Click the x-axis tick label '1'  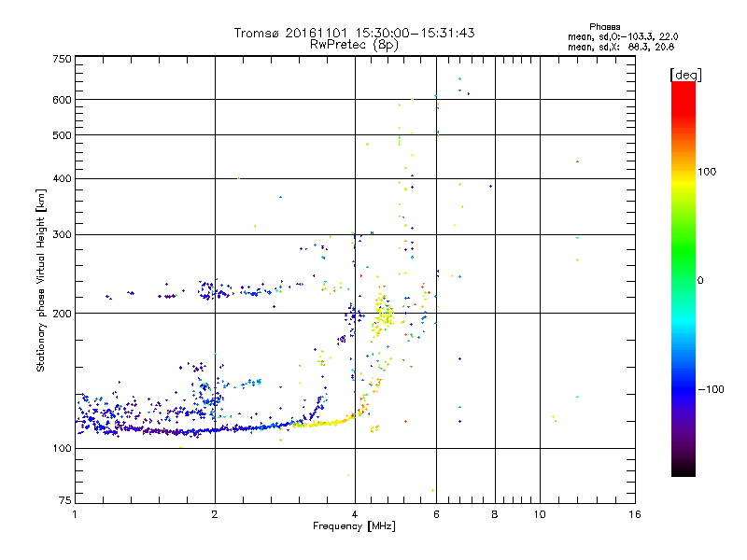pos(75,514)
